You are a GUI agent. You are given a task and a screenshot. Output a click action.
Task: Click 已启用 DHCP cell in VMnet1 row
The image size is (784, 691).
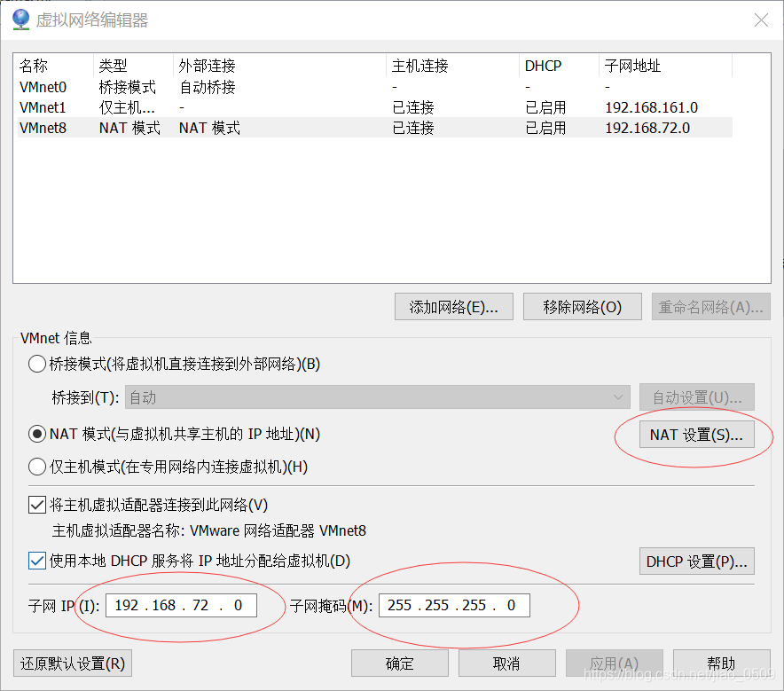(x=545, y=107)
